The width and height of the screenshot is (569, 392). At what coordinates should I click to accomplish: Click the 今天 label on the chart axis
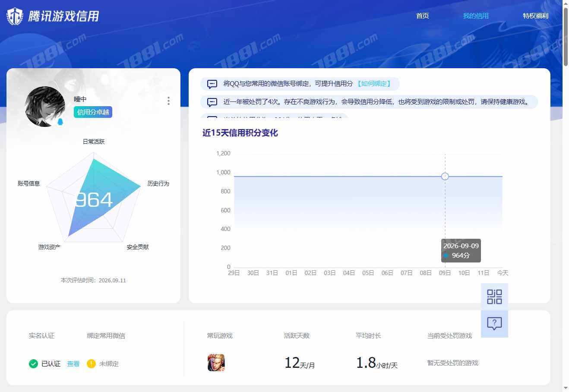(503, 273)
